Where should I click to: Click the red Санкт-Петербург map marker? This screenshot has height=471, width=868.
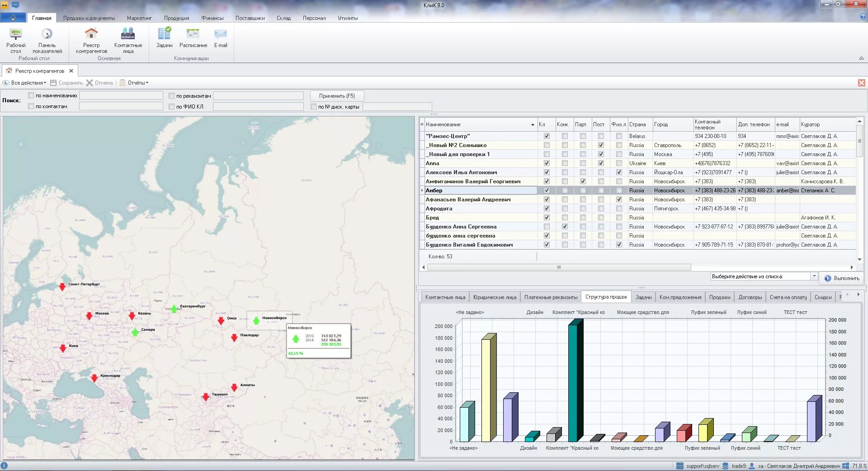tap(62, 286)
